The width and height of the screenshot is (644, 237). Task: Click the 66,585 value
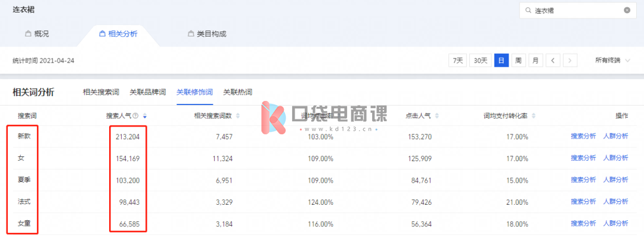point(130,224)
